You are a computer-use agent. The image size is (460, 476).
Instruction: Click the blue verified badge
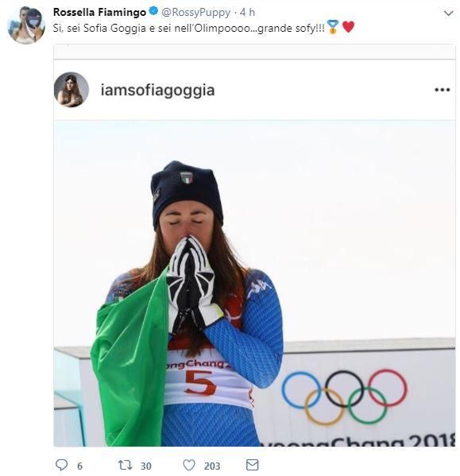click(x=154, y=12)
